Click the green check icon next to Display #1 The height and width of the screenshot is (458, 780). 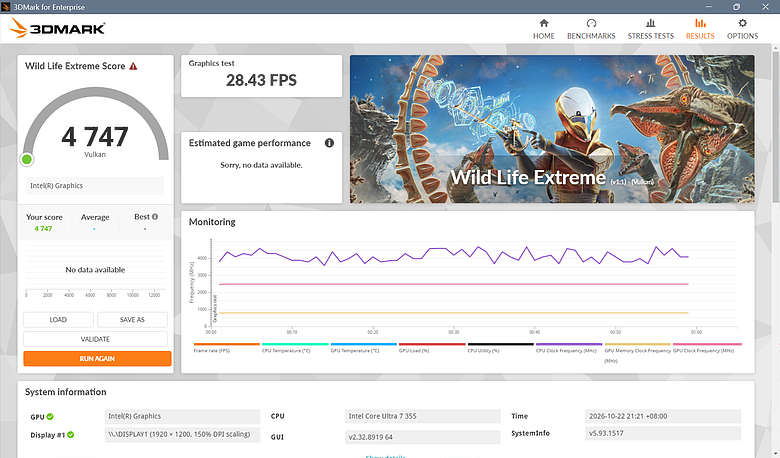(x=71, y=435)
